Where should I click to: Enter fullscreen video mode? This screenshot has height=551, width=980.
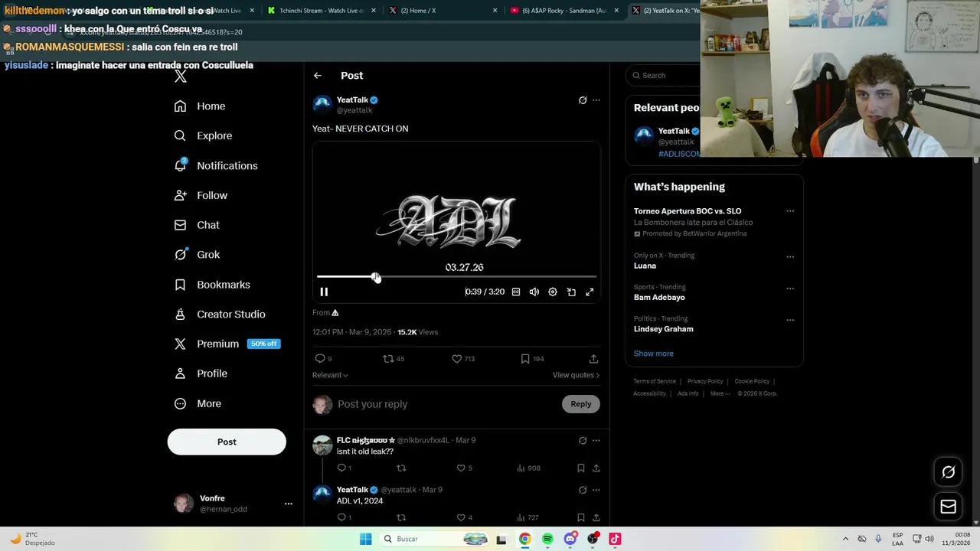pos(590,292)
